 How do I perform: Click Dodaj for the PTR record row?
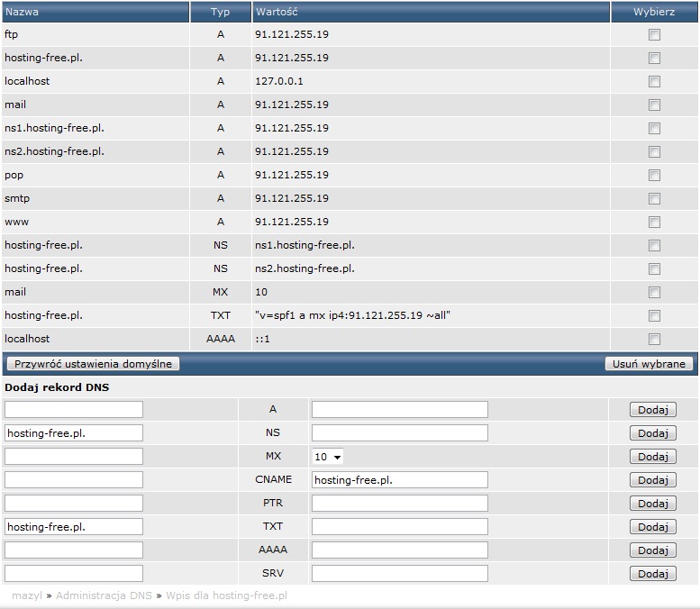coord(652,504)
